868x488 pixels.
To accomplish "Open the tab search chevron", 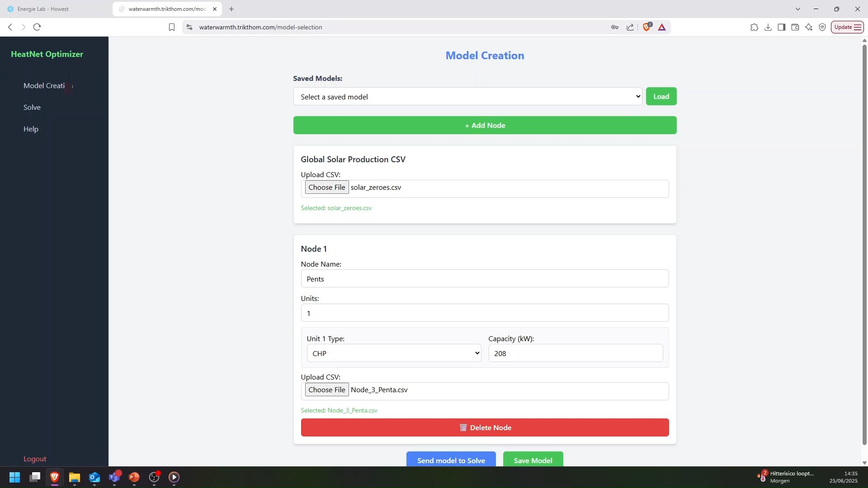I will [798, 9].
